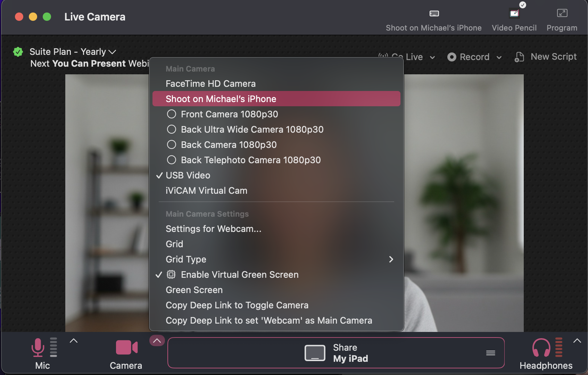Click the headphones level meter bars

coord(558,347)
